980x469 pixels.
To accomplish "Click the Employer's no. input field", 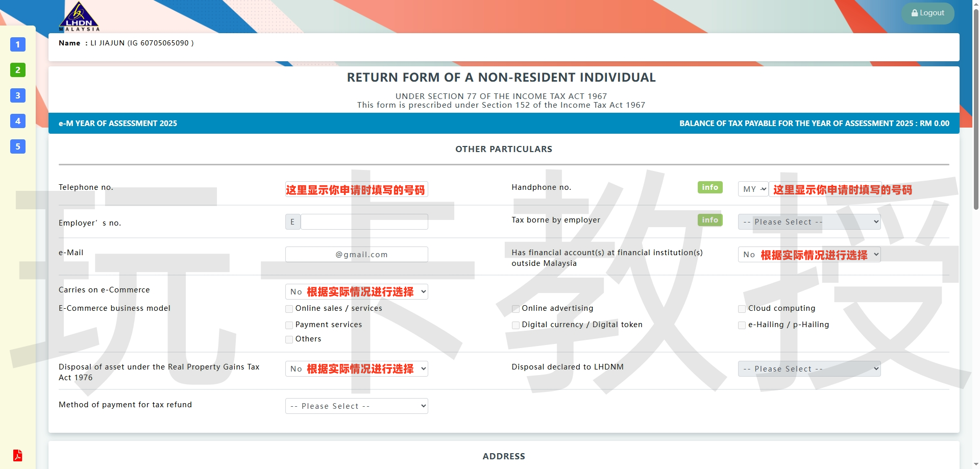I will 364,221.
